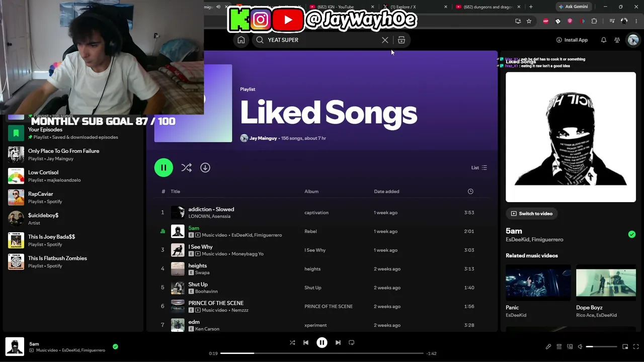The width and height of the screenshot is (644, 362).
Task: Open the lyrics microphone icon
Action: [548, 346]
